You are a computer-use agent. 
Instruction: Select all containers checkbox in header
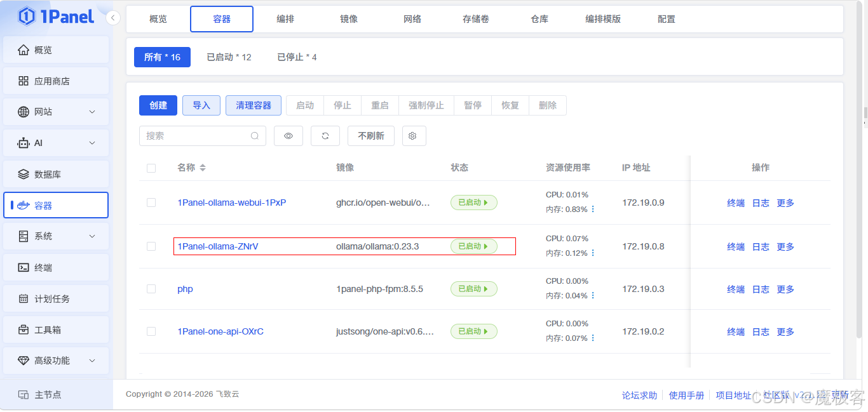coord(151,168)
